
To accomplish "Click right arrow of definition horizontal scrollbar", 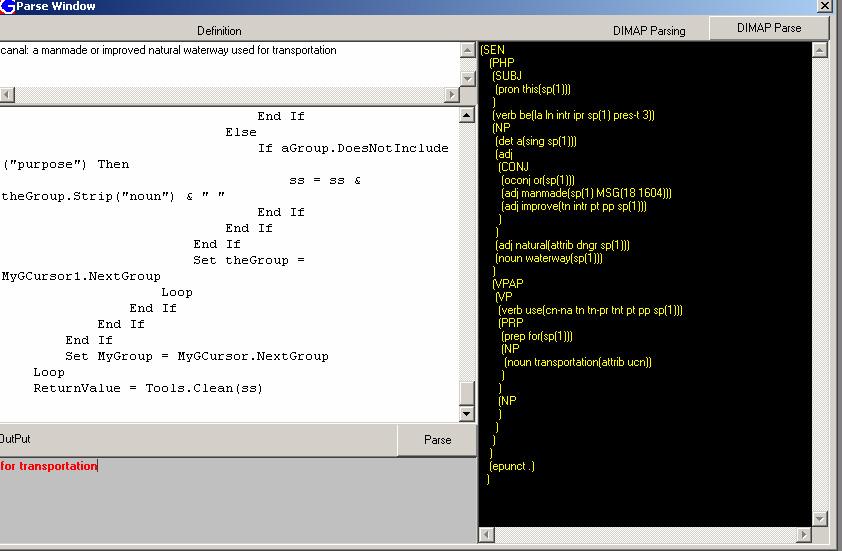I will click(452, 95).
